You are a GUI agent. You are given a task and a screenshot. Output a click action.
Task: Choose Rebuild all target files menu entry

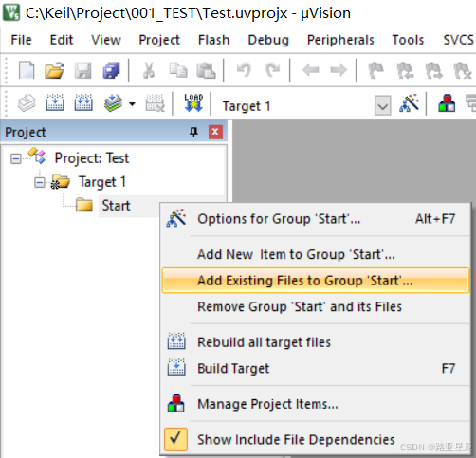(315, 342)
